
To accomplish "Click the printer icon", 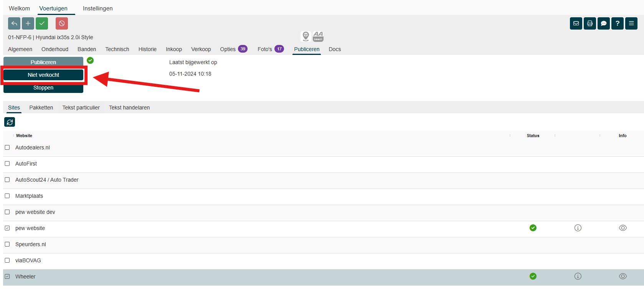I will point(590,23).
